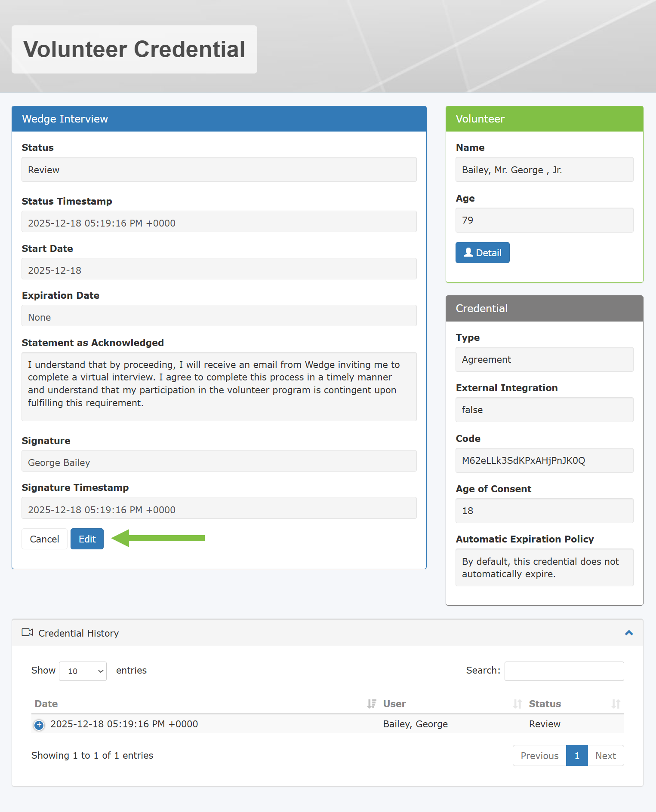
Task: Click the Review status cell in history row
Action: tap(545, 724)
